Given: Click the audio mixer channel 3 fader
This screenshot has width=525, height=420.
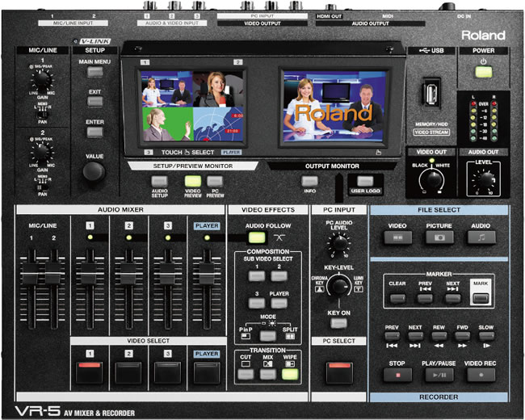Looking at the screenshot, I should 168,273.
